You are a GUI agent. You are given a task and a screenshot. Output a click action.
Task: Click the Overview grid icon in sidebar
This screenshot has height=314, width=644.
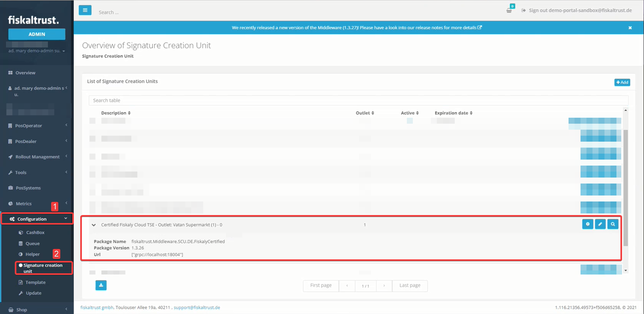coord(10,73)
